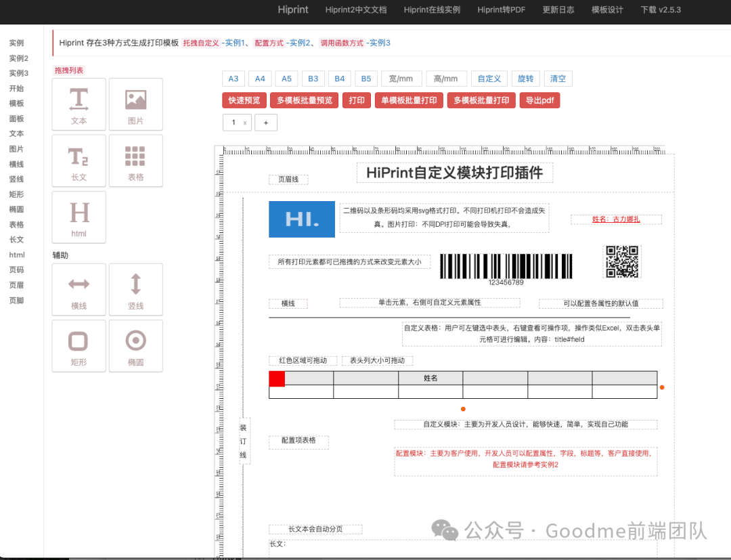Screen dimensions: 731x560
Task: Open 实例3 in the left sidebar
Action: (x=19, y=73)
